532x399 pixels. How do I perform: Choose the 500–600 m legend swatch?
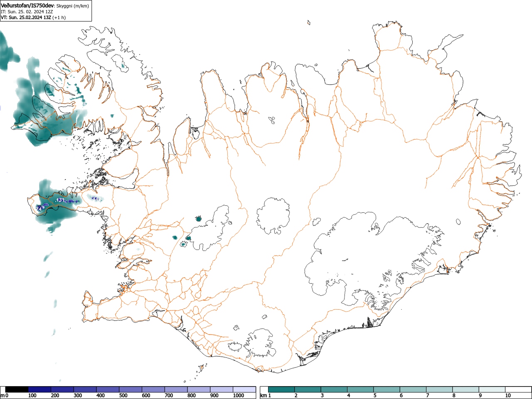131,389
